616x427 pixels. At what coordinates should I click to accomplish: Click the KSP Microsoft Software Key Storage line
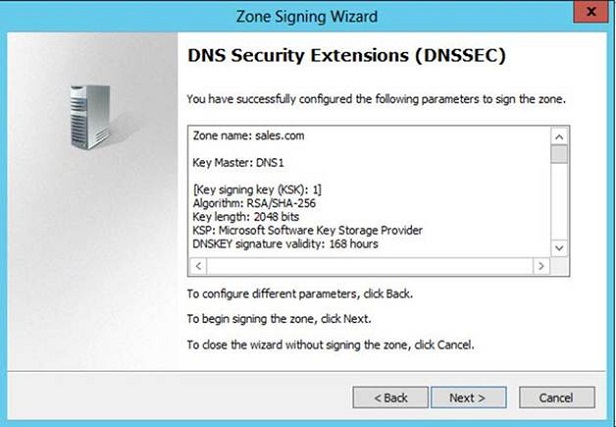307,230
